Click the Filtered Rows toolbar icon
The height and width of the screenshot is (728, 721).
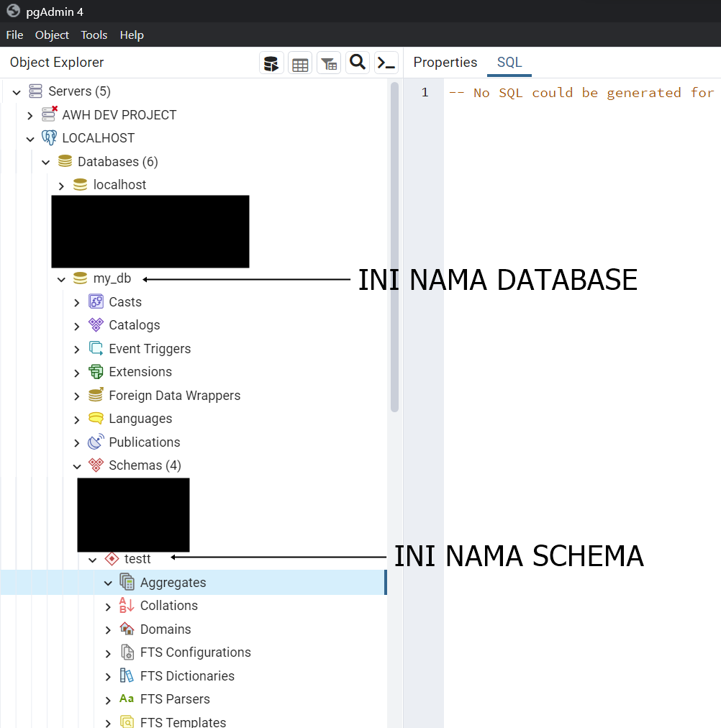click(329, 63)
